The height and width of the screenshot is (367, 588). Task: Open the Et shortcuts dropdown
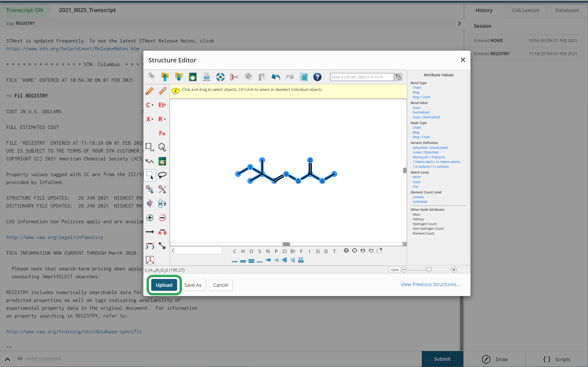(162, 105)
